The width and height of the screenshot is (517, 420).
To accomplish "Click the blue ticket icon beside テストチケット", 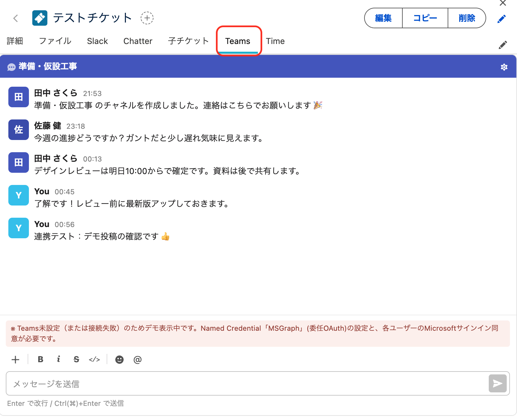I will click(40, 18).
